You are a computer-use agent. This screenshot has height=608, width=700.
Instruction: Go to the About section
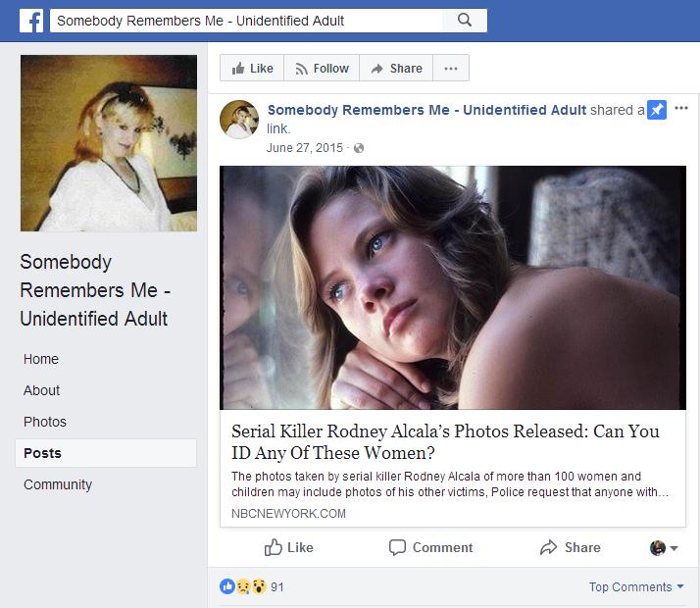pos(42,390)
